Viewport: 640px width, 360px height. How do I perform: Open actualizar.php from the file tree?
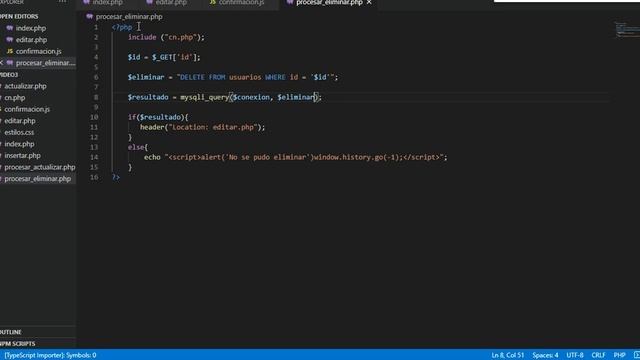click(x=25, y=86)
